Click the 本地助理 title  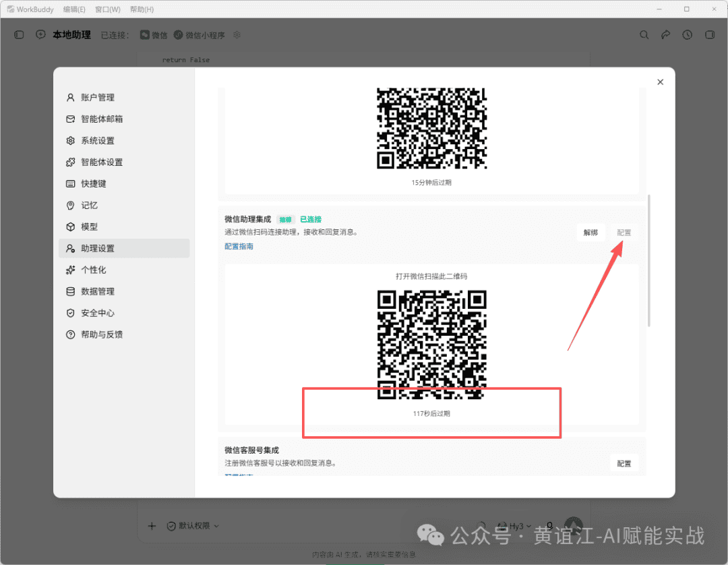coord(71,35)
